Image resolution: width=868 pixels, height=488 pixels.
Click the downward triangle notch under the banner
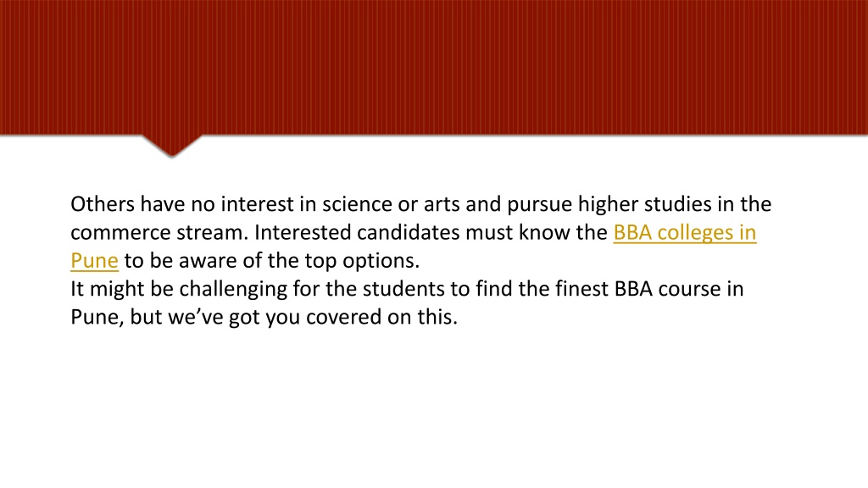[171, 145]
